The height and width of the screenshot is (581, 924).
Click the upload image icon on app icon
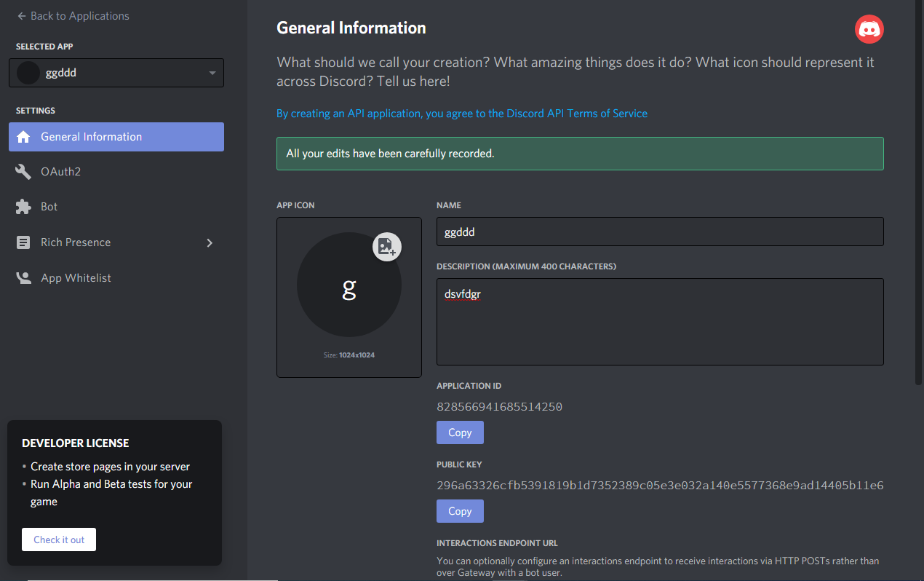pyautogui.click(x=386, y=247)
